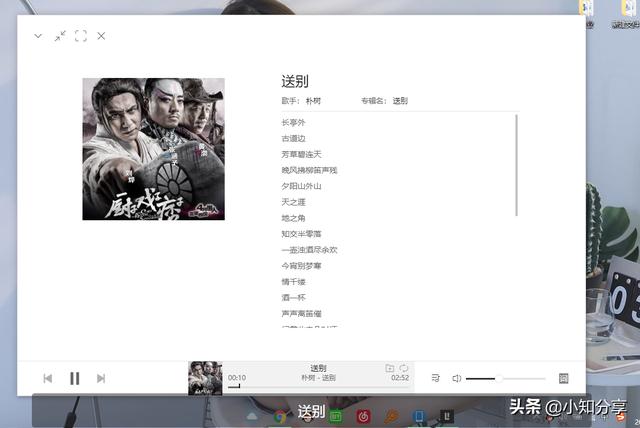Enter fullscreen mode using the bracket icon
The height and width of the screenshot is (428, 640).
81,36
